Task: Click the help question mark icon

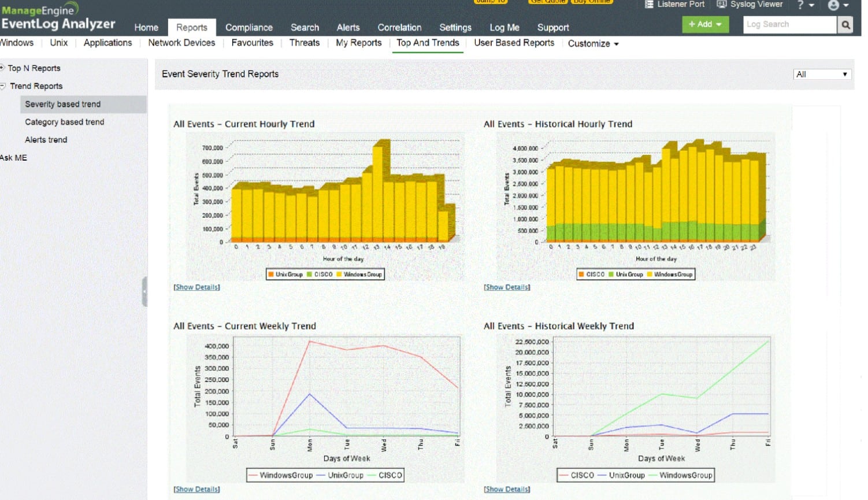Action: point(800,5)
